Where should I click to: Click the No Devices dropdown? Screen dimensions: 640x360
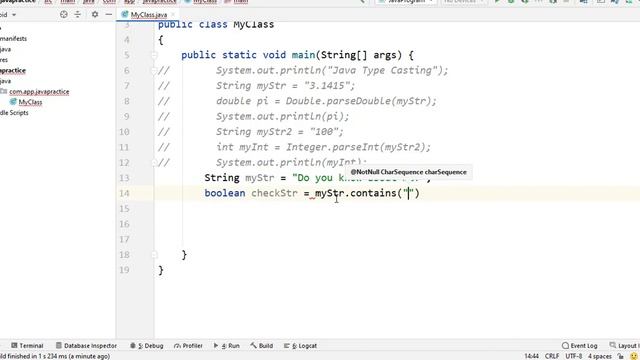click(464, 2)
